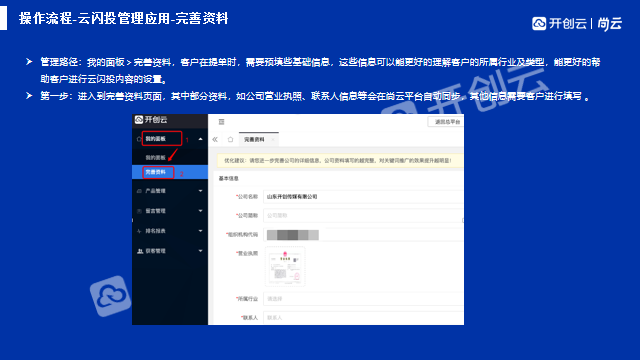640x360 pixels.
Task: Open the 排名报表 menu label
Action: tap(156, 231)
